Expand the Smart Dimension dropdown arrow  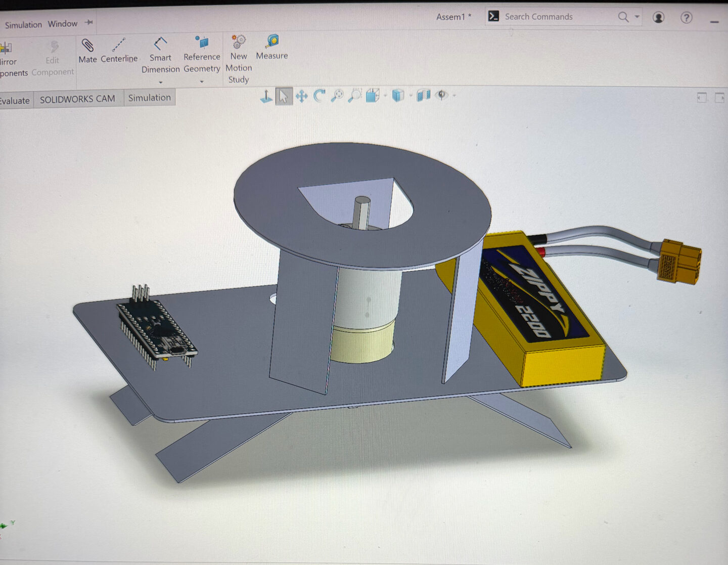(161, 82)
